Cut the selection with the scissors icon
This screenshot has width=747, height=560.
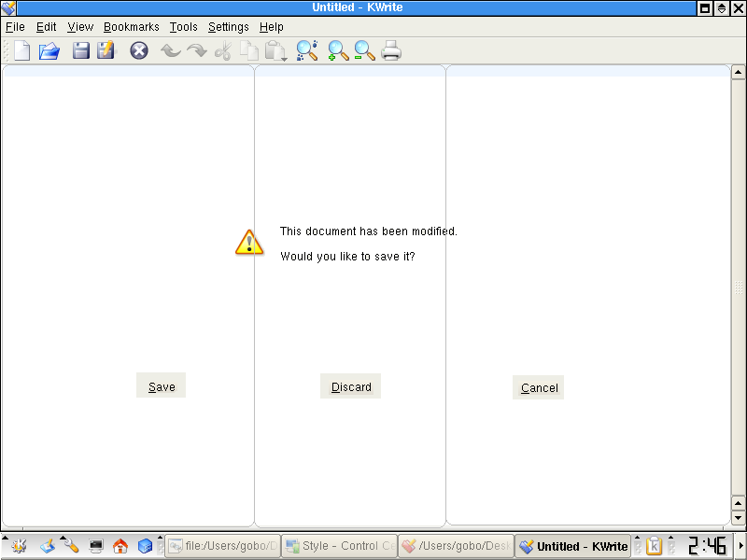223,51
